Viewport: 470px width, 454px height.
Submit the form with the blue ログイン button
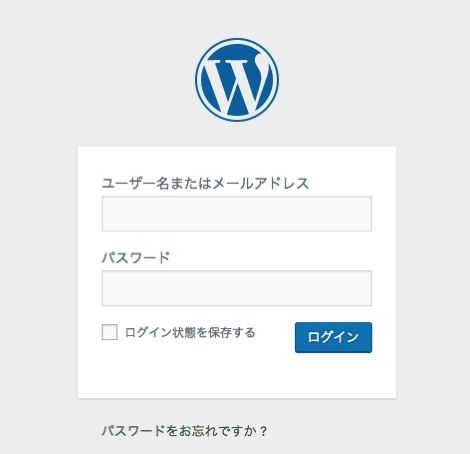(333, 337)
